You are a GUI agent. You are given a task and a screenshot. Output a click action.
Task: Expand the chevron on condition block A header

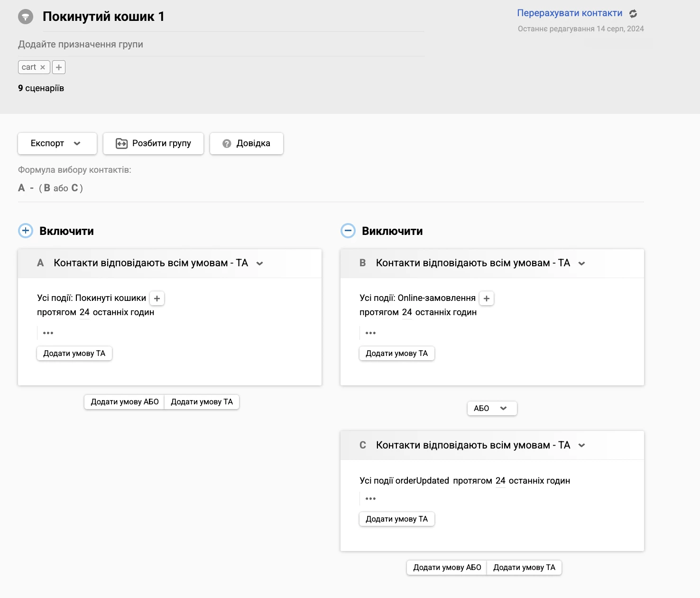click(260, 263)
